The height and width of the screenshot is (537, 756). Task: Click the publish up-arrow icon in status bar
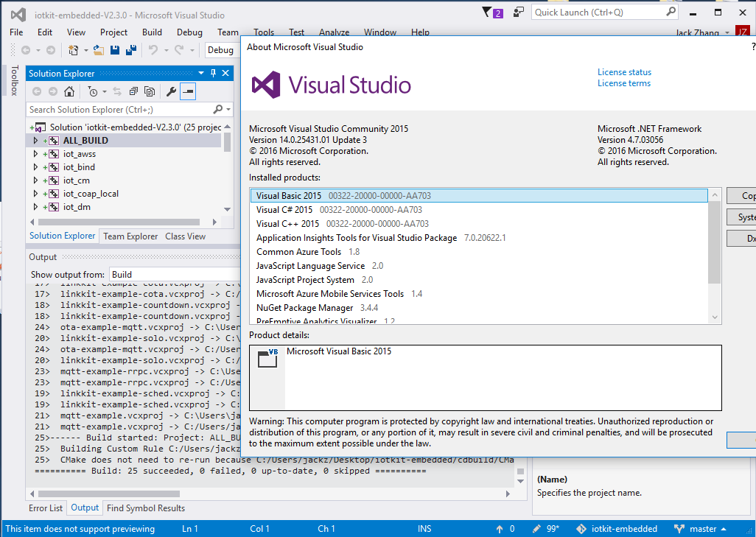500,529
